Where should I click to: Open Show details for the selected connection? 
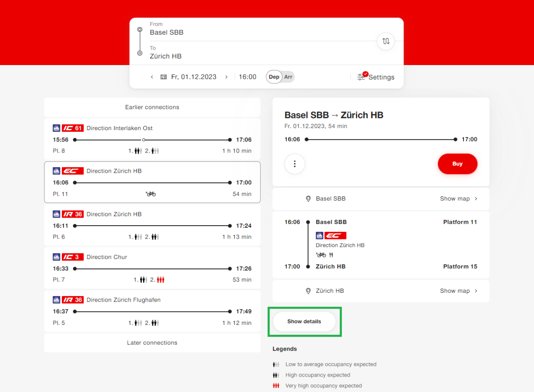[x=304, y=321]
